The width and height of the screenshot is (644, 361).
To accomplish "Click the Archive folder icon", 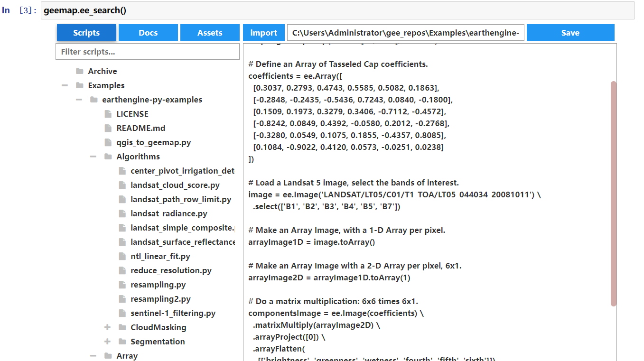I will (x=80, y=71).
